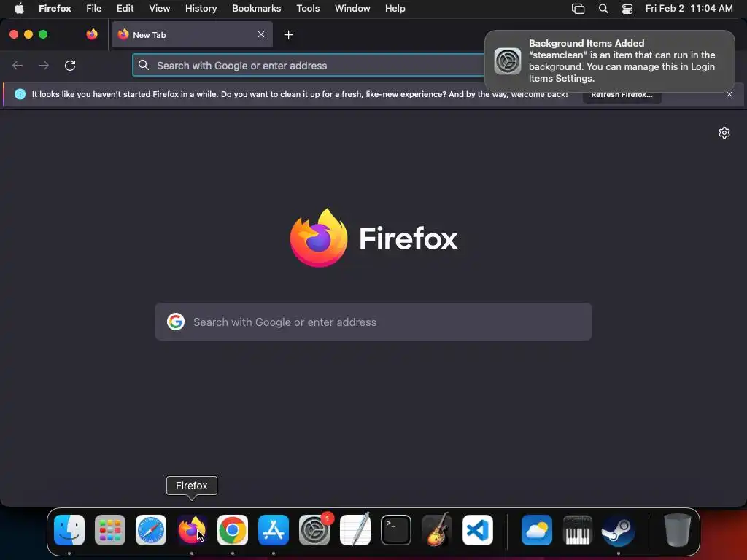Open the Help menu
The height and width of the screenshot is (560, 747).
(x=395, y=9)
